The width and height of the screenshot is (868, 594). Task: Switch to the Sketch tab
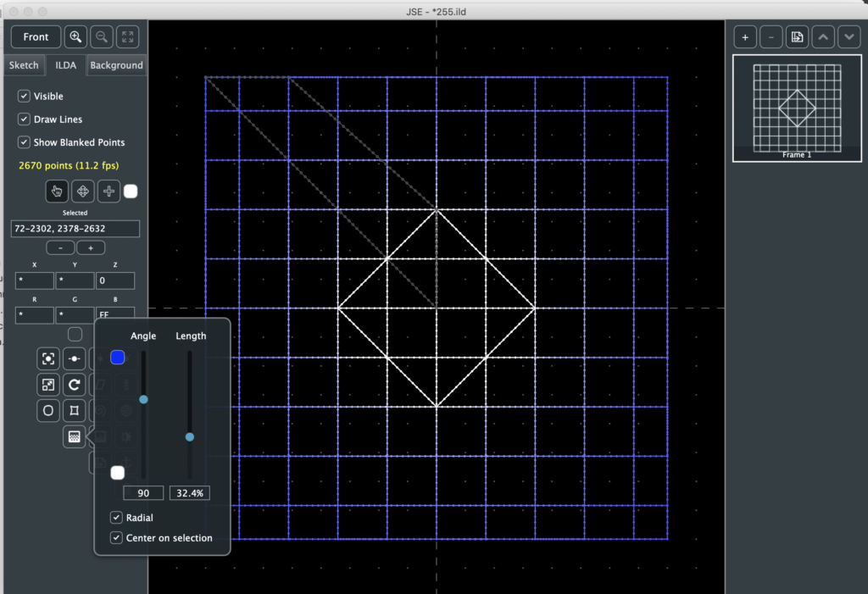[x=24, y=65]
